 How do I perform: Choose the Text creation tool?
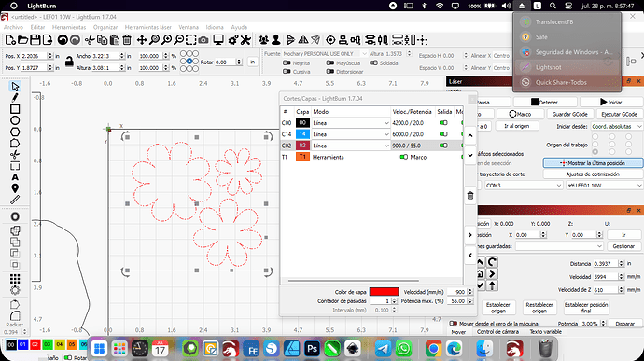click(15, 177)
